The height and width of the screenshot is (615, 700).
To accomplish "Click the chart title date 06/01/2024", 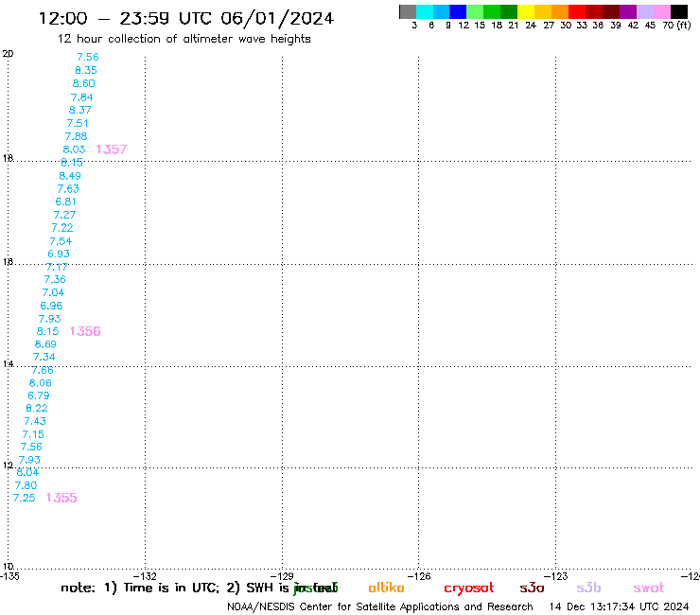I will (277, 18).
